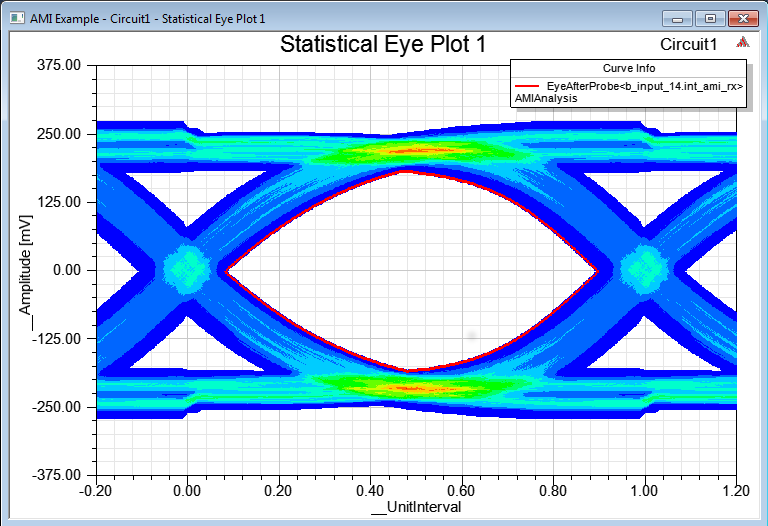Maximize the Statistical Eye Plot window
Viewport: 768px width, 526px height.
(710, 19)
